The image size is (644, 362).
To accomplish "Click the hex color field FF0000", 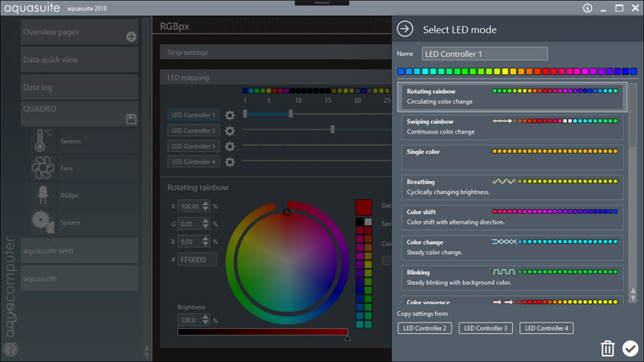I will tap(197, 260).
